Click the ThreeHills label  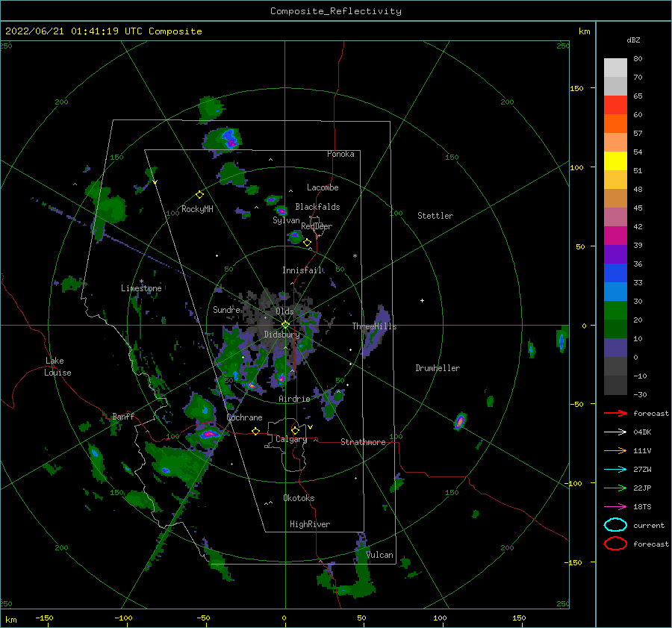374,326
